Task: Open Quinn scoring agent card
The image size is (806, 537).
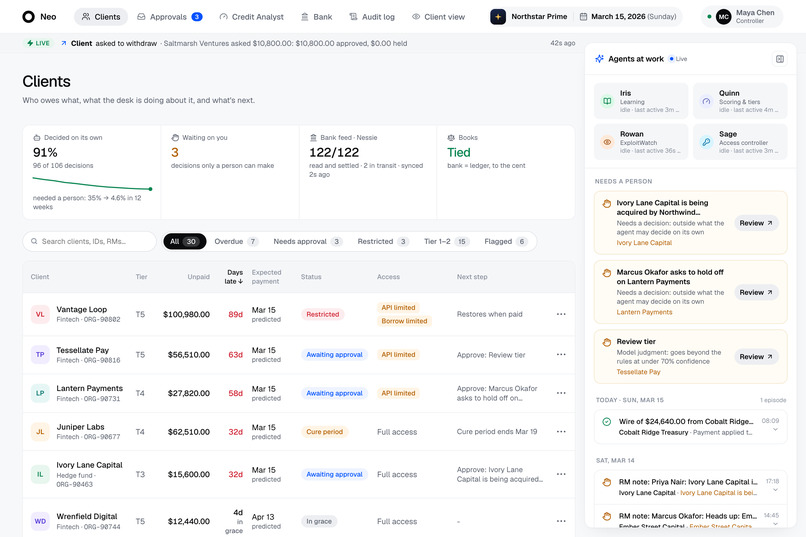Action: click(740, 101)
